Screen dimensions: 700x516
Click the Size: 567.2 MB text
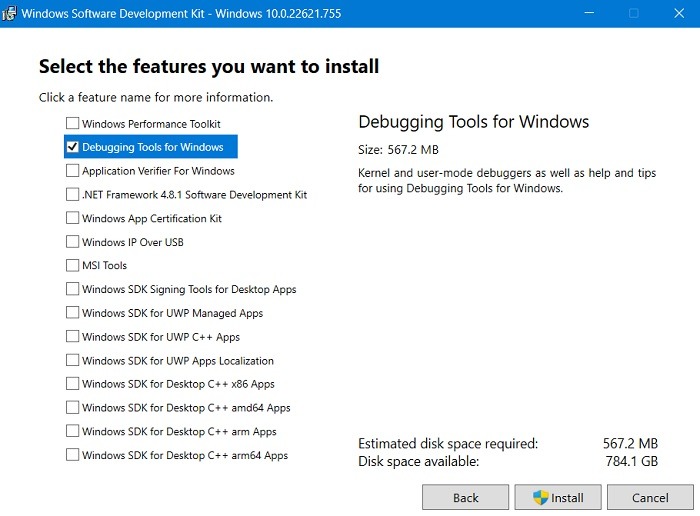pos(398,150)
